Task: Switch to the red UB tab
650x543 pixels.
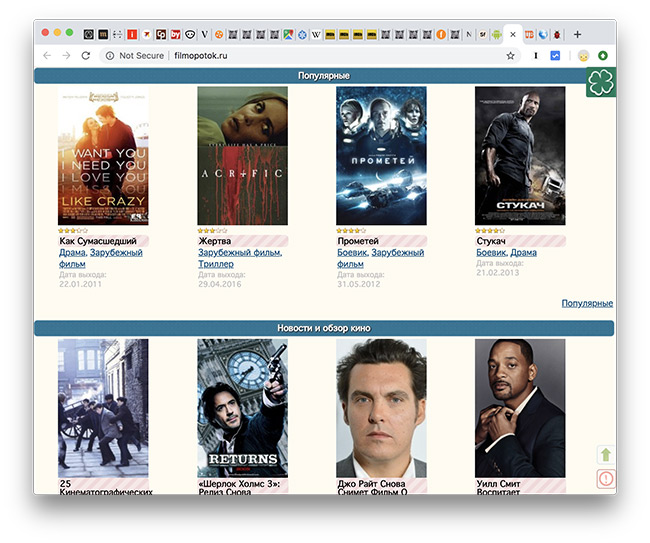Action: [x=529, y=34]
